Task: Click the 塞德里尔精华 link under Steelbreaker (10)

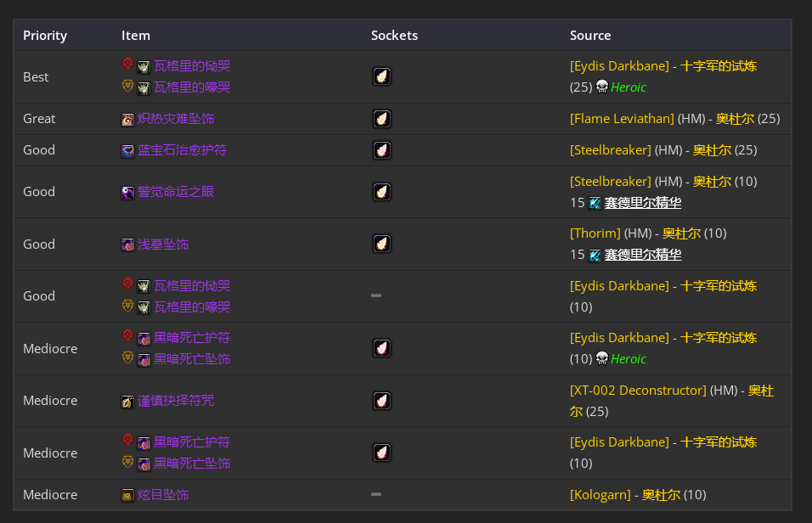Action: [x=642, y=203]
